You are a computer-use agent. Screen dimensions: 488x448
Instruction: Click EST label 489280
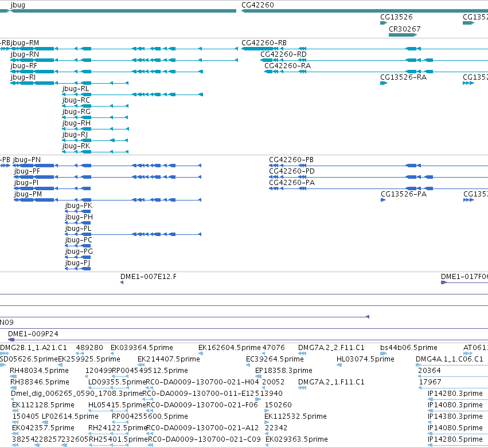89,348
